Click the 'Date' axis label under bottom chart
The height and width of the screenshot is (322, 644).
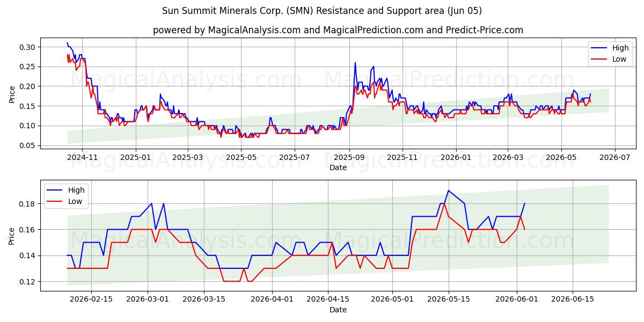click(338, 310)
